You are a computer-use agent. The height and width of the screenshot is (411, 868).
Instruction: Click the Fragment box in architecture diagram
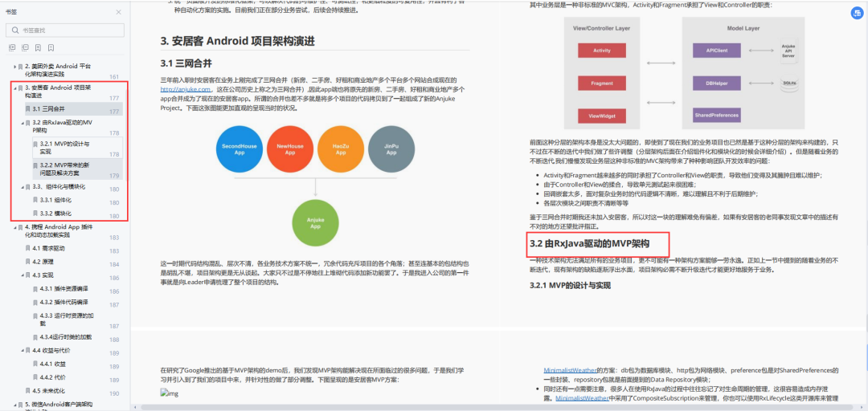coord(601,83)
